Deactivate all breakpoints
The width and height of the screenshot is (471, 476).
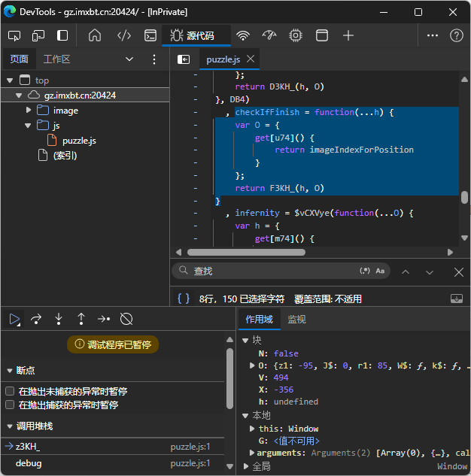[x=126, y=319]
